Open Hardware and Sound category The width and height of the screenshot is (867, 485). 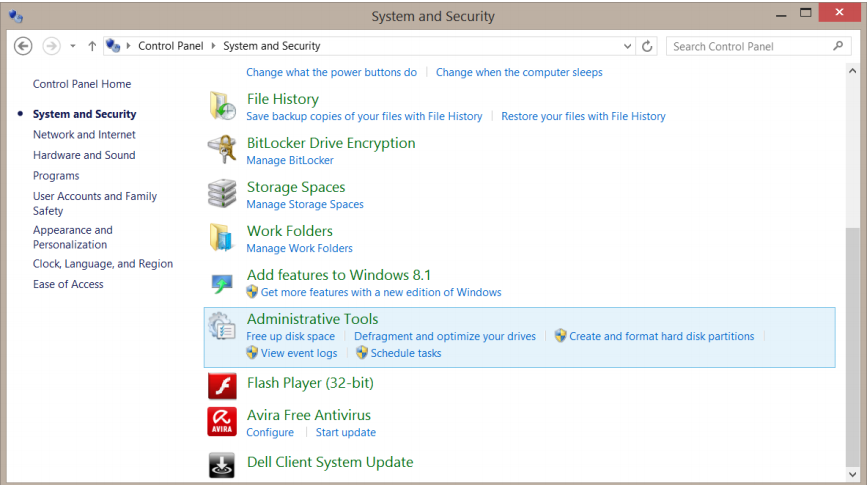[84, 155]
